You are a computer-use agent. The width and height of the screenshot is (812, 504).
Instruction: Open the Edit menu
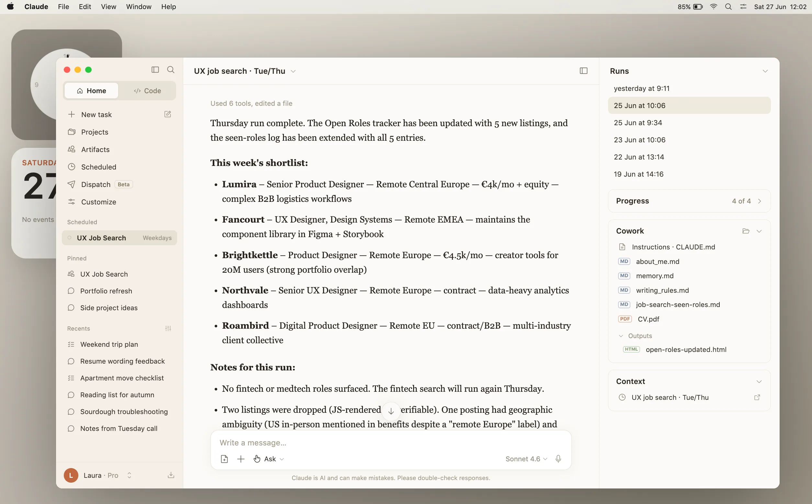pos(85,7)
